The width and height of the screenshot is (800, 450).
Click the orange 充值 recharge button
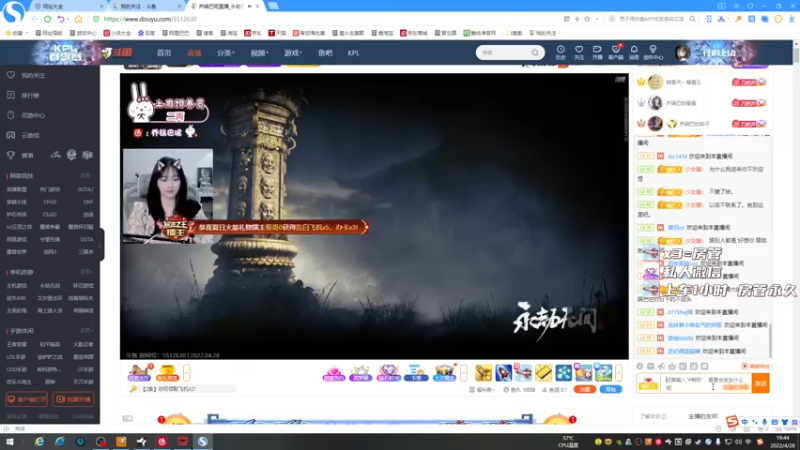585,389
